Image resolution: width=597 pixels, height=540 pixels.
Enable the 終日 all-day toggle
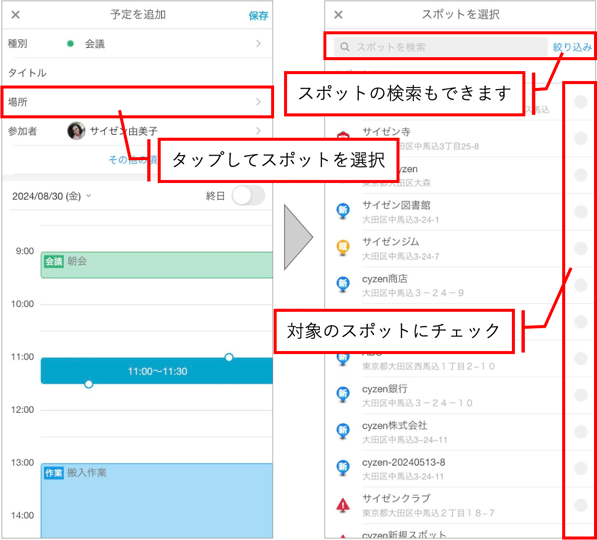(248, 196)
